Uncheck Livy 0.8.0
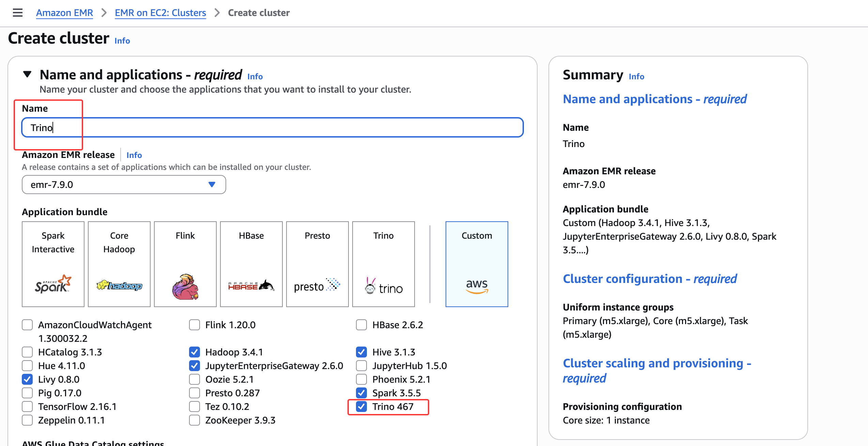 (27, 379)
